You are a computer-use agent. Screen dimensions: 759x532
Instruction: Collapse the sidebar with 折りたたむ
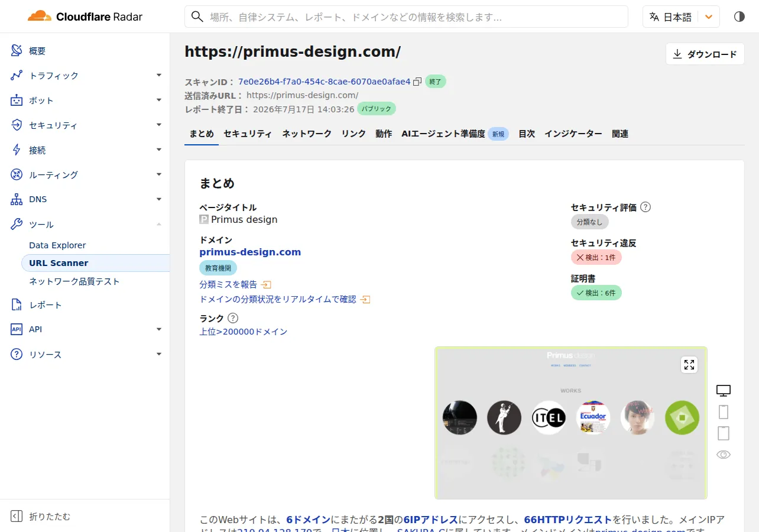pyautogui.click(x=41, y=517)
